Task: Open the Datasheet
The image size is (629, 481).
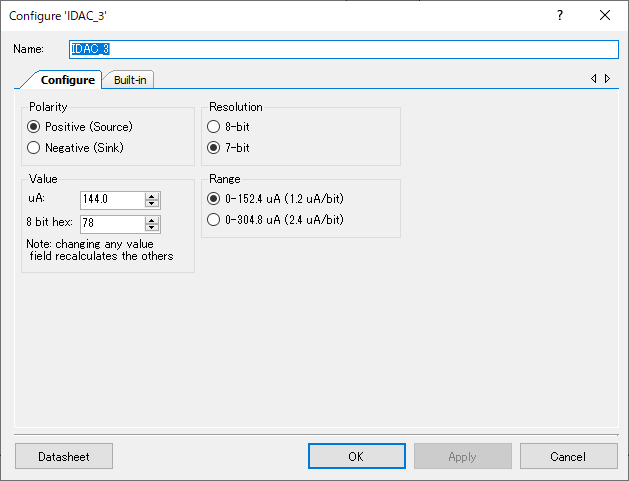Action: [x=64, y=456]
